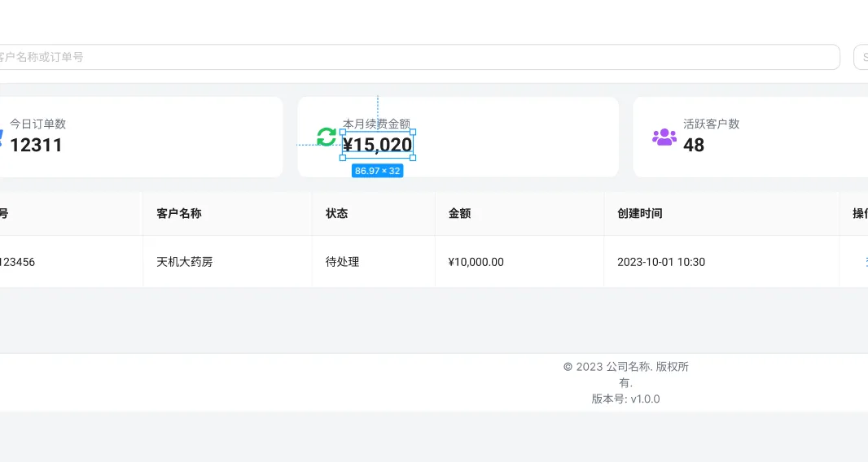
Task: Click the 本月续费金额 card label
Action: (376, 124)
